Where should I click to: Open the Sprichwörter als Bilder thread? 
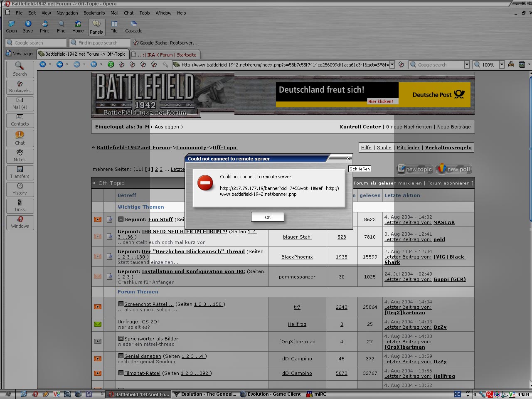pos(151,339)
